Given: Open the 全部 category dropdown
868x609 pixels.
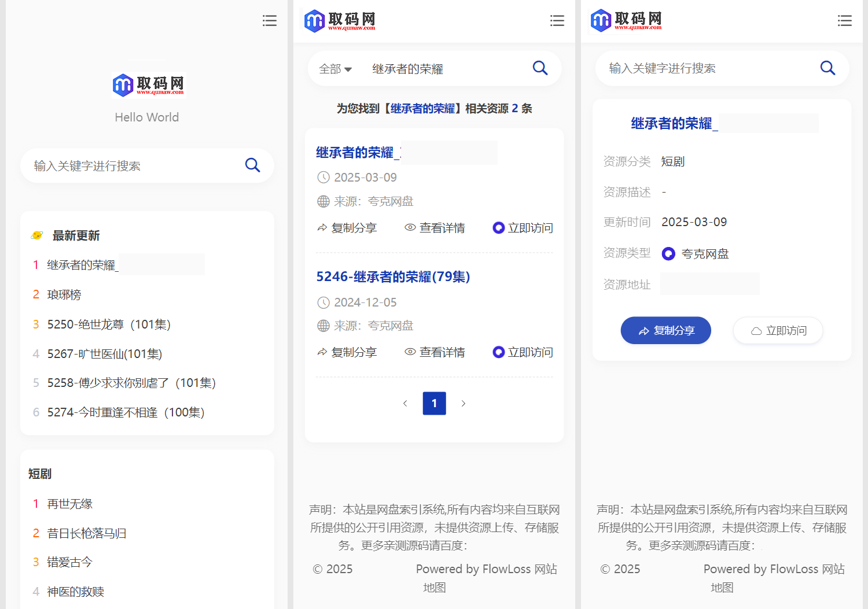Looking at the screenshot, I should (x=336, y=68).
